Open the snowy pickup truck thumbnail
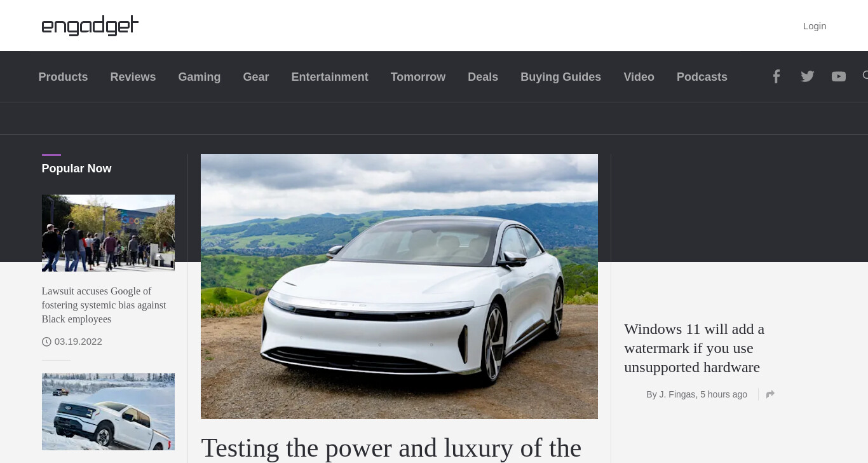 tap(108, 411)
